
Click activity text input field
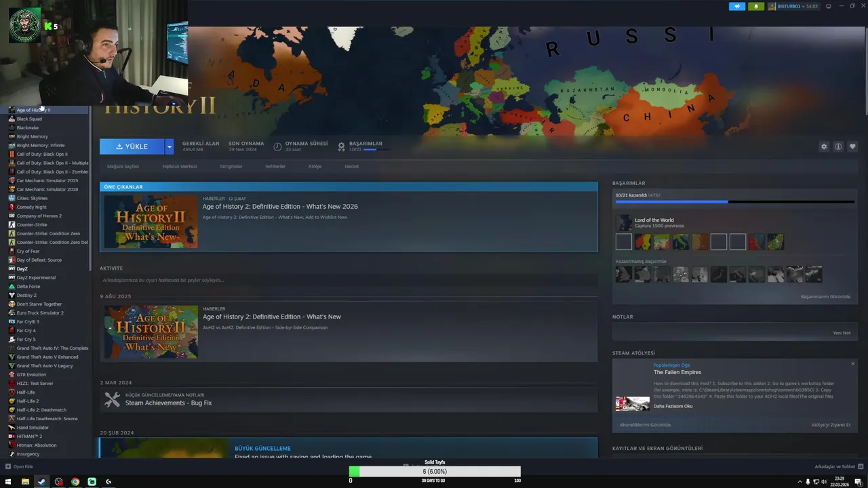click(x=349, y=280)
